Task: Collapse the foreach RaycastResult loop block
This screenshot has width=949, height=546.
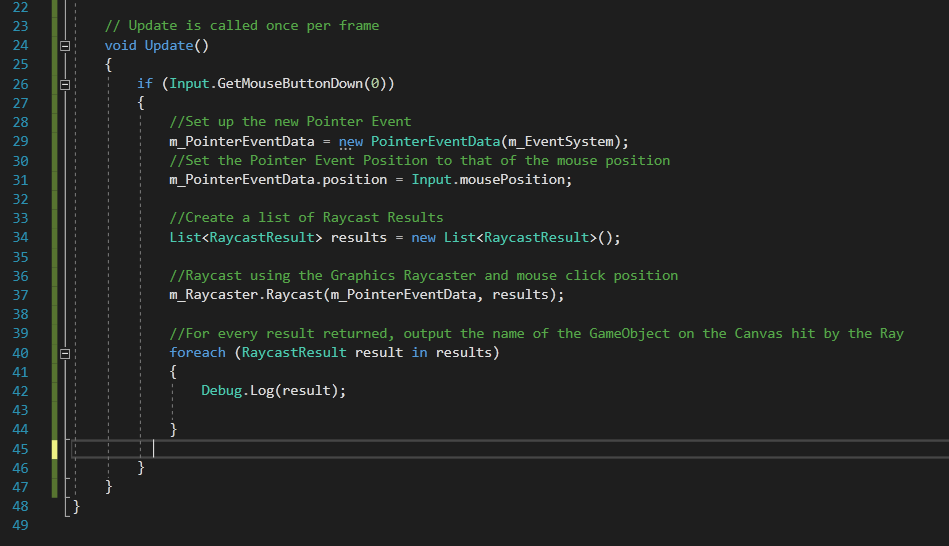Action: click(x=65, y=354)
